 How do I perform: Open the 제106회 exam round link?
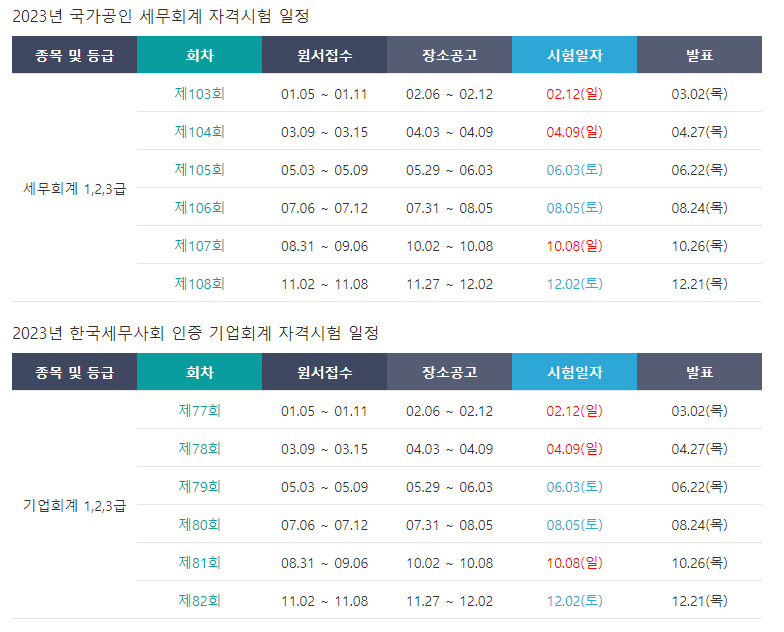[x=200, y=208]
